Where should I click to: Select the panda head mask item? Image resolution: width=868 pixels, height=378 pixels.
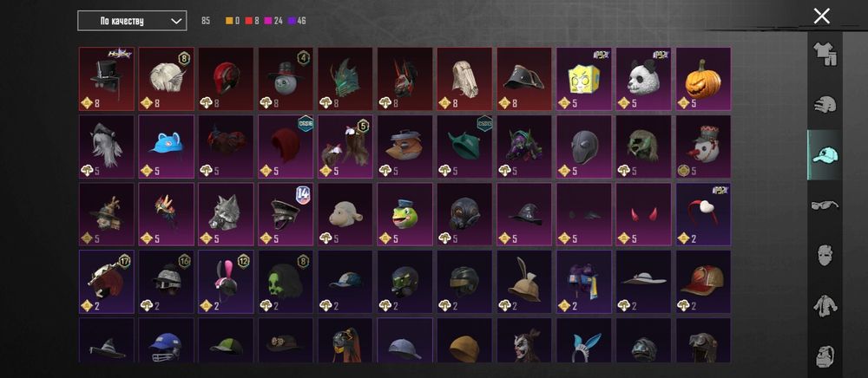tap(643, 79)
